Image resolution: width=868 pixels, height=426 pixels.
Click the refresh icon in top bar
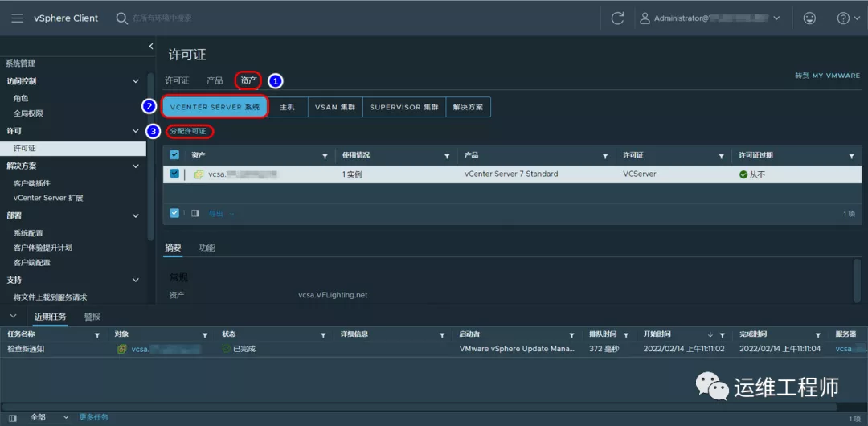(x=617, y=18)
